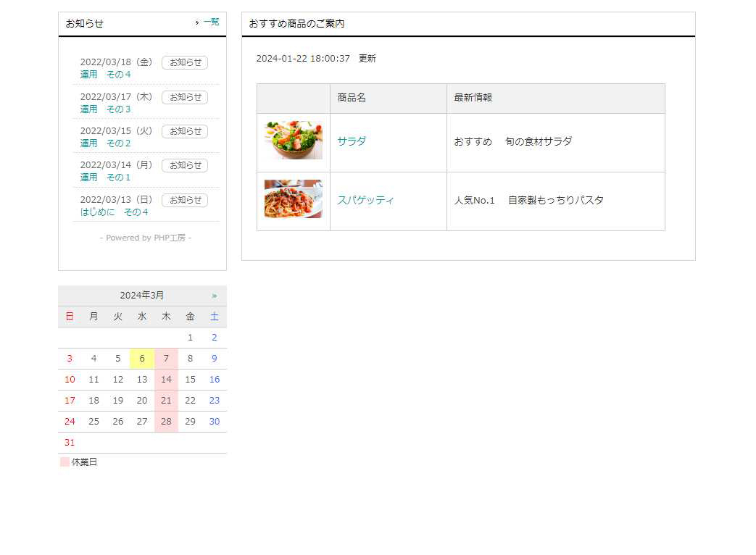Click the news link 運用　その1
Screen dimensions: 756x555
[x=104, y=177]
